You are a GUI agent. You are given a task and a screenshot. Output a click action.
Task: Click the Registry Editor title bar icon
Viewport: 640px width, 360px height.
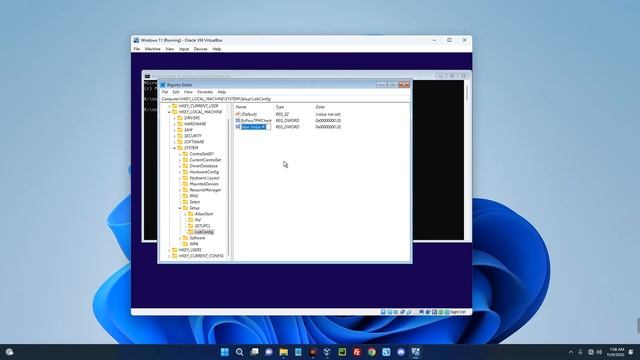163,85
